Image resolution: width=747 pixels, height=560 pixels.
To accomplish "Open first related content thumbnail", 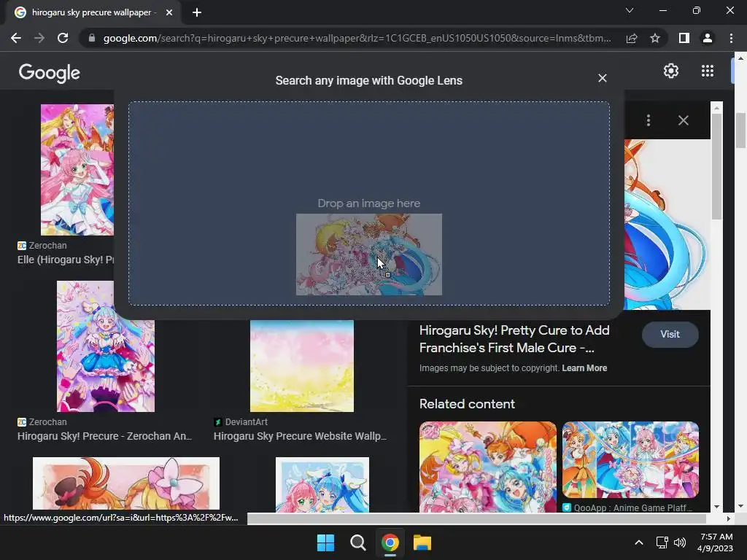I will click(488, 467).
